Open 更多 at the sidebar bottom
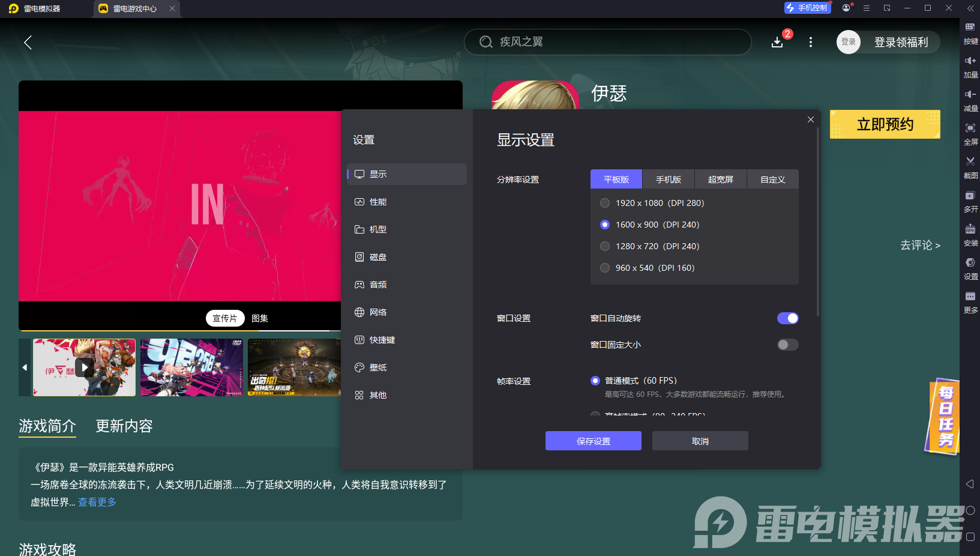Image resolution: width=980 pixels, height=556 pixels. click(970, 302)
